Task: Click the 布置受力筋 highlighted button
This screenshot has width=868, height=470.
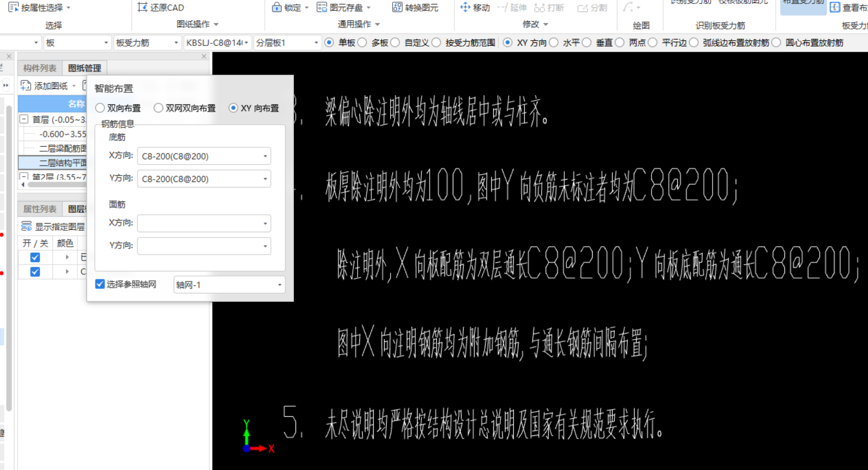Action: click(x=803, y=7)
